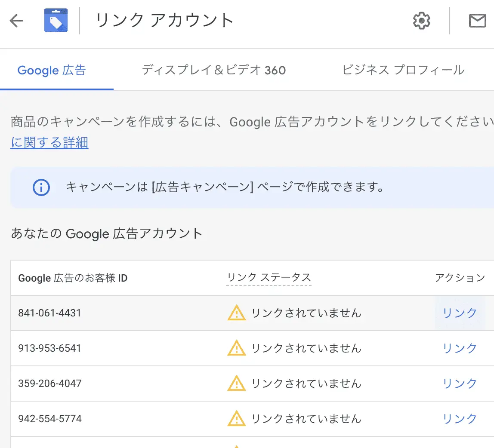This screenshot has width=494, height=448.
Task: Click the アクション column header
Action: click(x=460, y=278)
